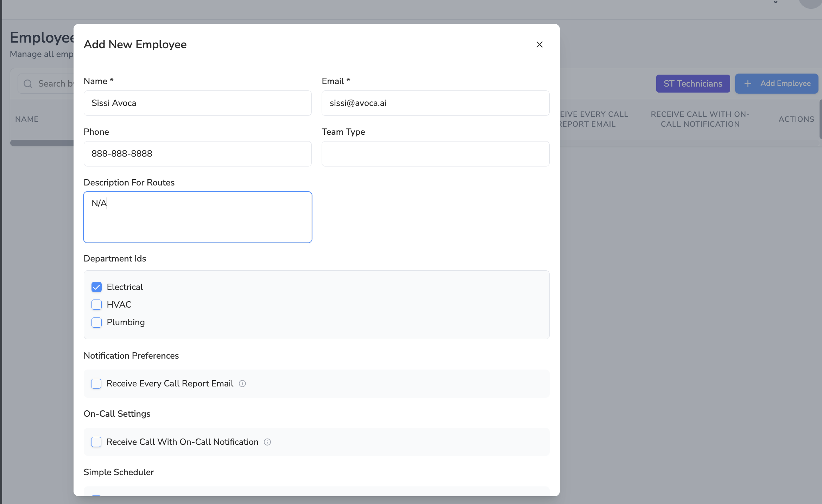Check the Plumbing department checkbox

click(x=96, y=322)
